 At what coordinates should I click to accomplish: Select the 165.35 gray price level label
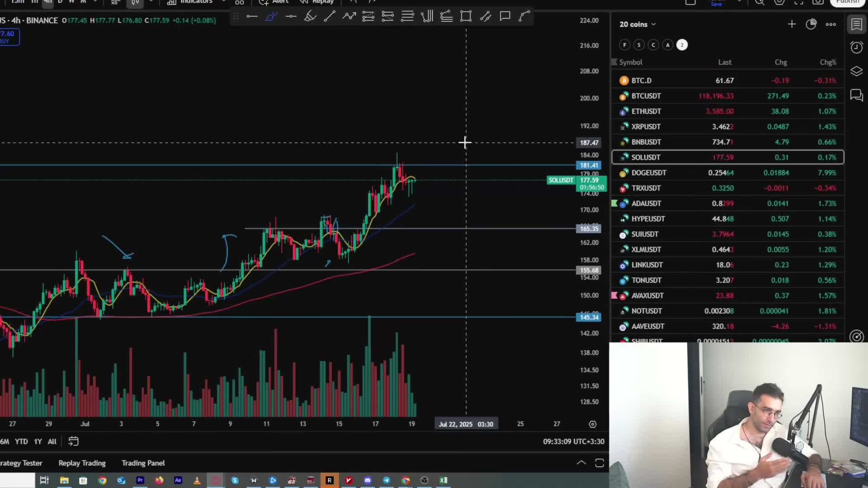(589, 229)
